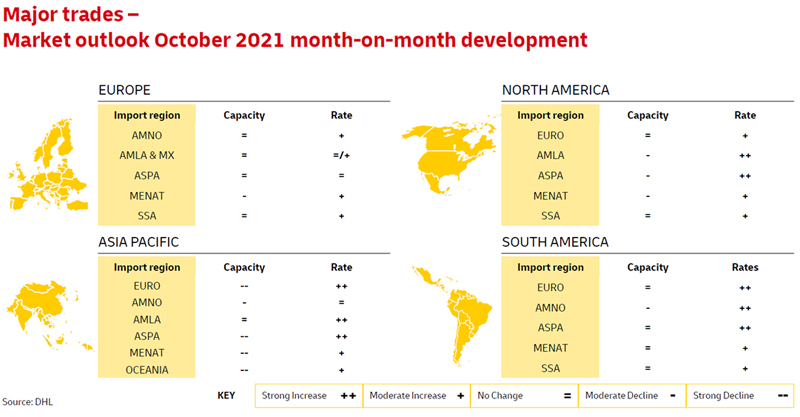Select the SOUTH AMERICA section heading

(x=557, y=243)
